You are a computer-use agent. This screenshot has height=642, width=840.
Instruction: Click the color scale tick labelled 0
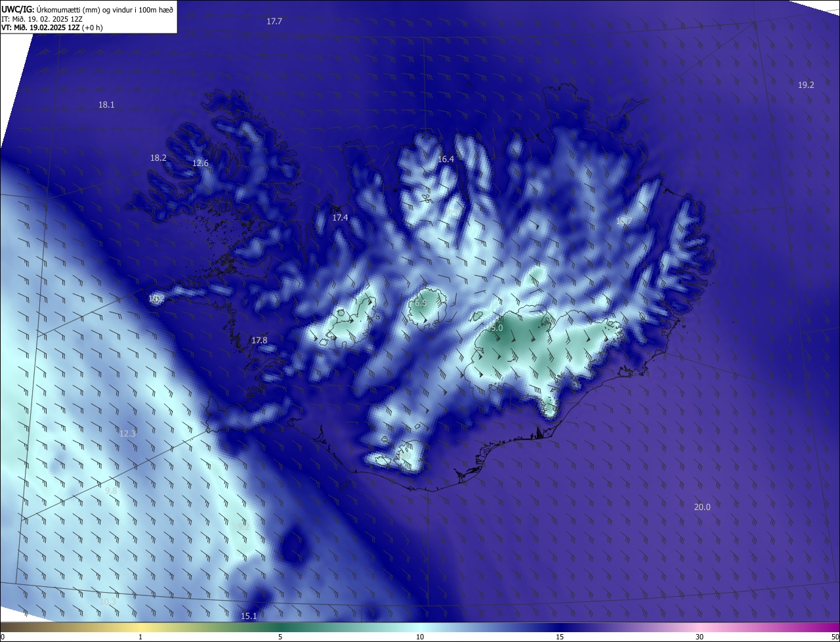point(3,637)
